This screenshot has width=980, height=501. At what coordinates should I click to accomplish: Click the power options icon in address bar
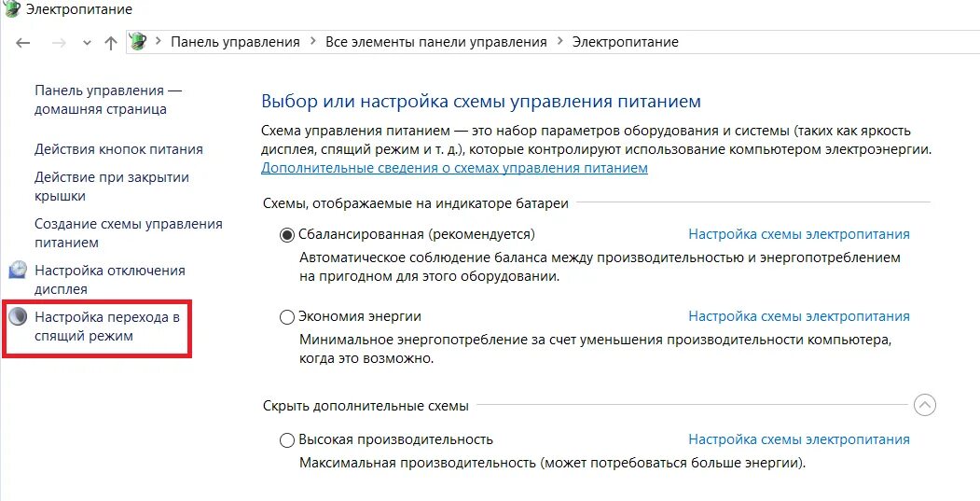tap(138, 42)
